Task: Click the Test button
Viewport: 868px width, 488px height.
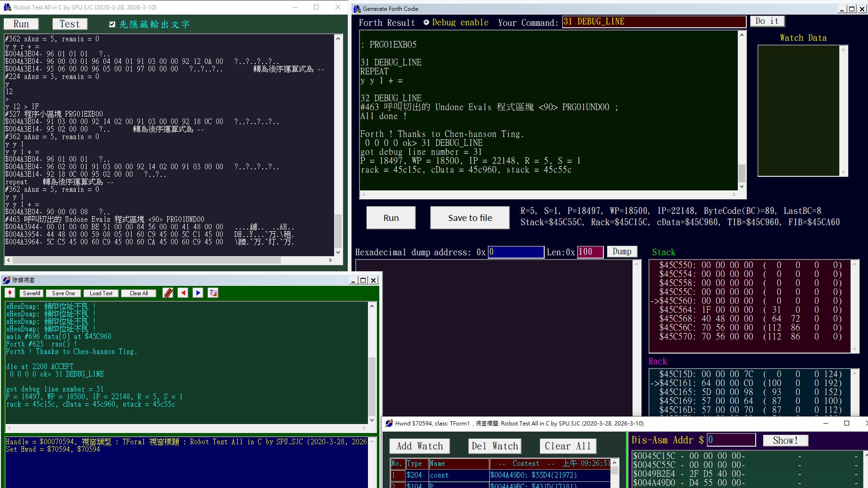Action: coord(70,24)
